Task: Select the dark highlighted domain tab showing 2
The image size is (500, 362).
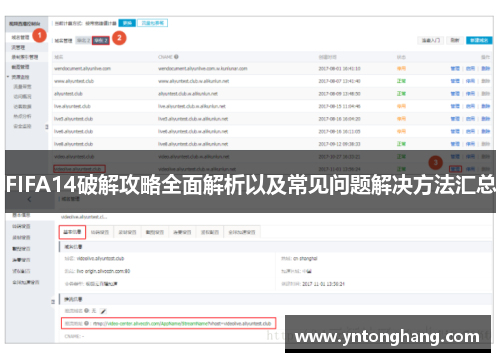Action: 101,40
